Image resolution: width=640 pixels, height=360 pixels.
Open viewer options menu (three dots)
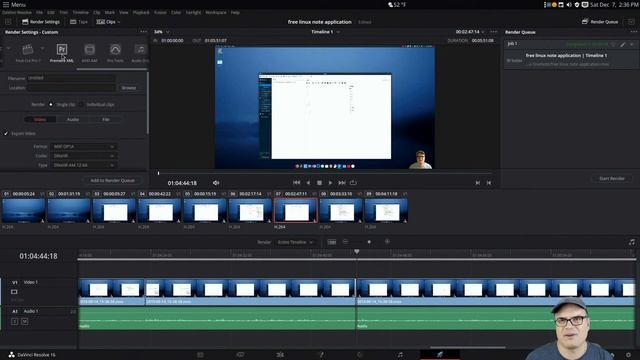click(493, 31)
